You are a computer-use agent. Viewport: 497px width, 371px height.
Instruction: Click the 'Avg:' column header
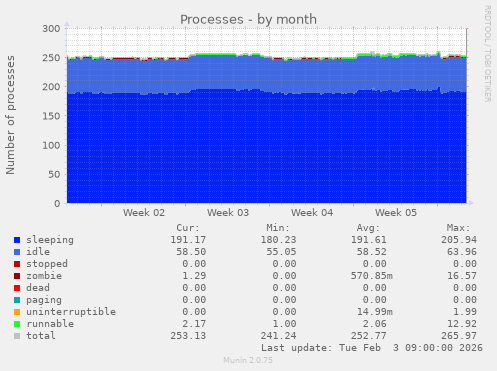coord(368,228)
